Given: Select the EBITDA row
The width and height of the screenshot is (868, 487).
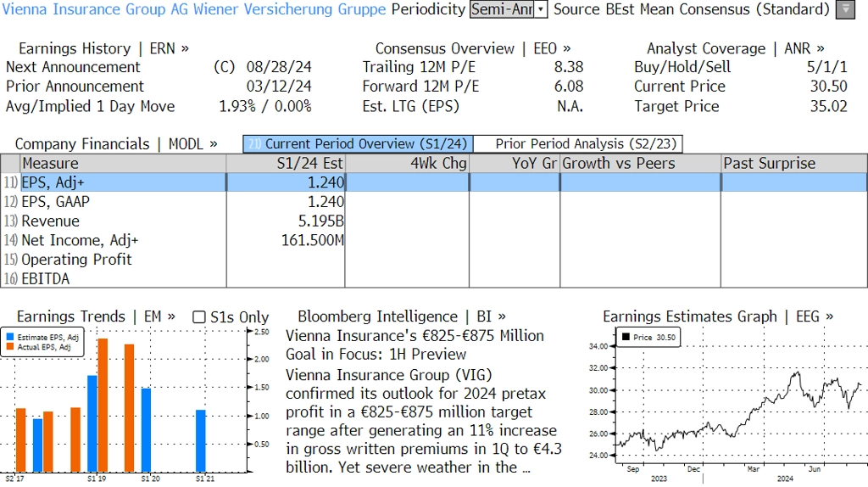Looking at the screenshot, I should click(x=434, y=278).
